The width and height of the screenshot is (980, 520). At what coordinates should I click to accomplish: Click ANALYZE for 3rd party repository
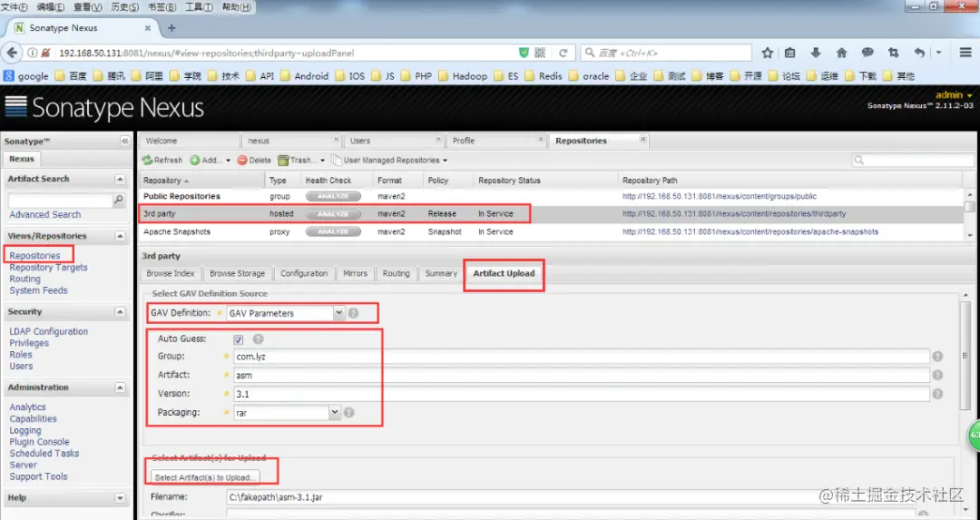click(x=333, y=214)
